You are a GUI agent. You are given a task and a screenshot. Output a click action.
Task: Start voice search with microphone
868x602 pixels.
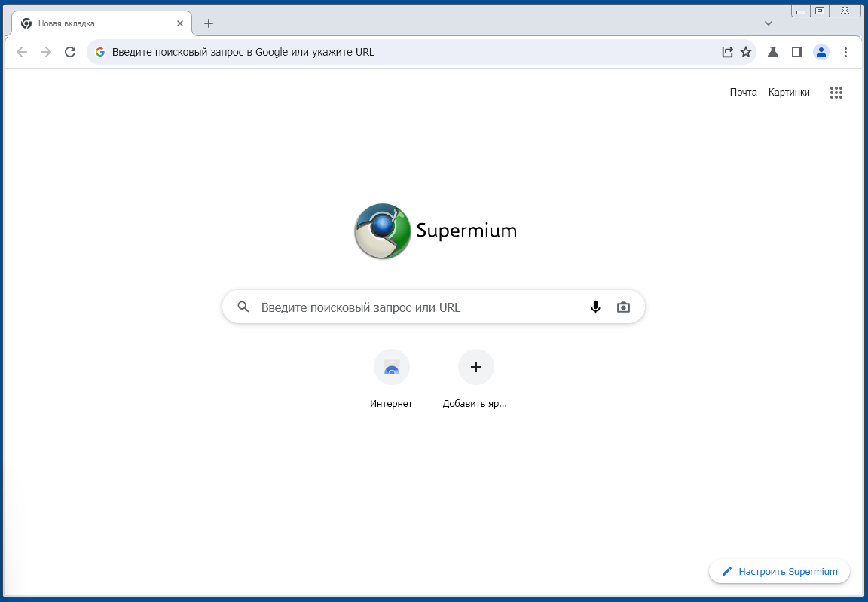(595, 307)
